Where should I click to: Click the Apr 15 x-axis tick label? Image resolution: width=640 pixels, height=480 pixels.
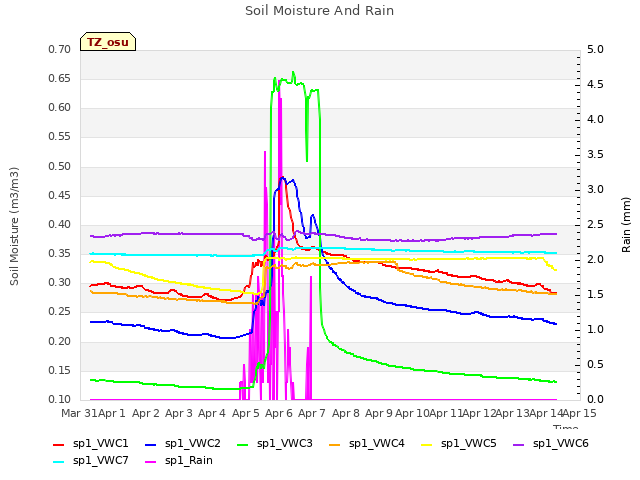[579, 413]
